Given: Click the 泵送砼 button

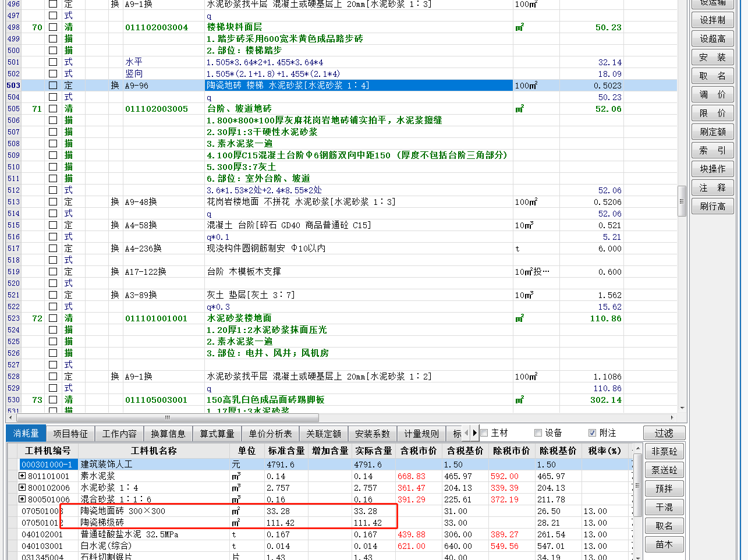Looking at the screenshot, I should pos(664,470).
